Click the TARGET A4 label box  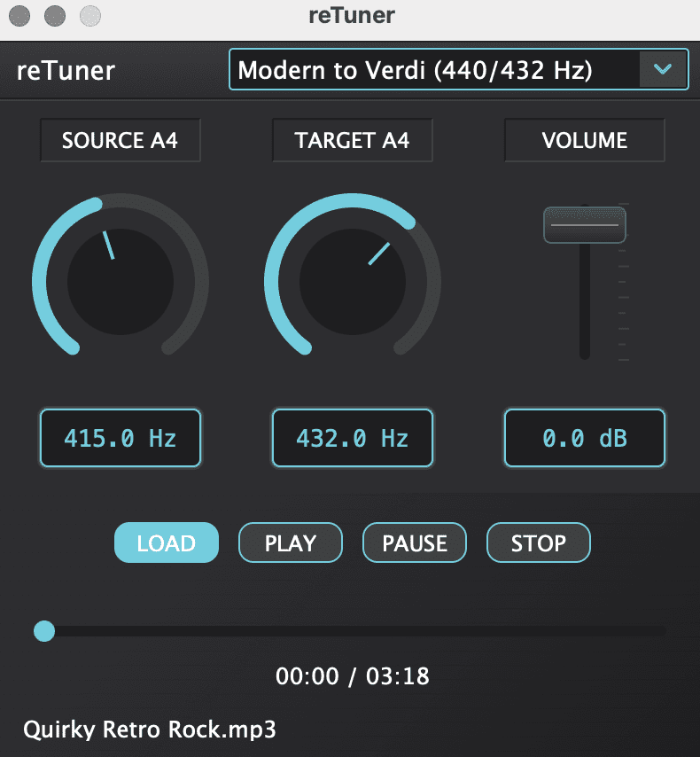click(x=353, y=141)
